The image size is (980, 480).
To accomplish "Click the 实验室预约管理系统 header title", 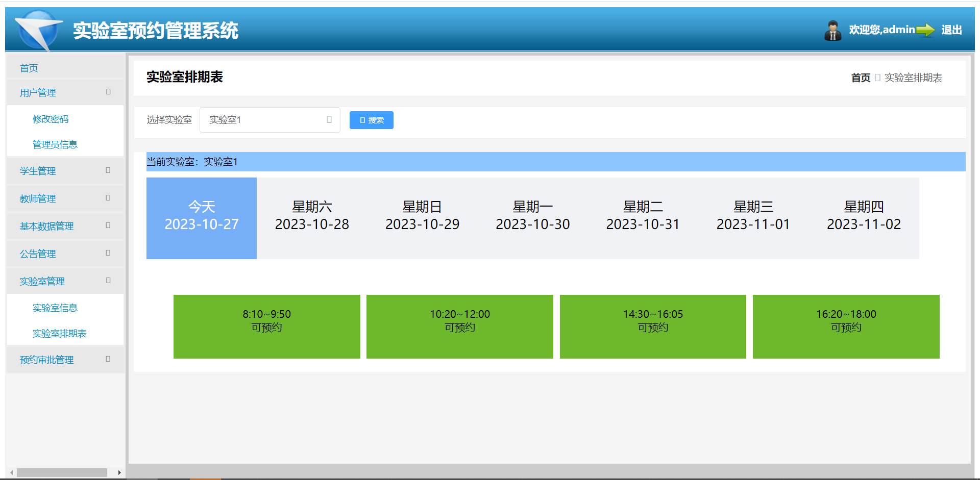I will [x=156, y=31].
